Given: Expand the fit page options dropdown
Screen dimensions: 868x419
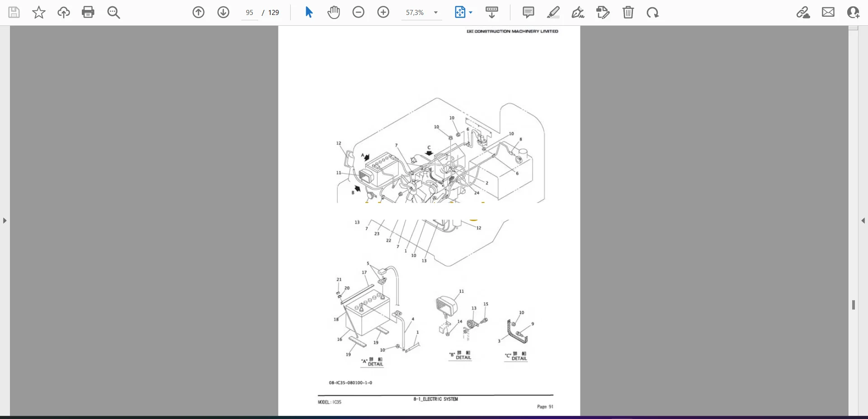Looking at the screenshot, I should click(x=471, y=13).
